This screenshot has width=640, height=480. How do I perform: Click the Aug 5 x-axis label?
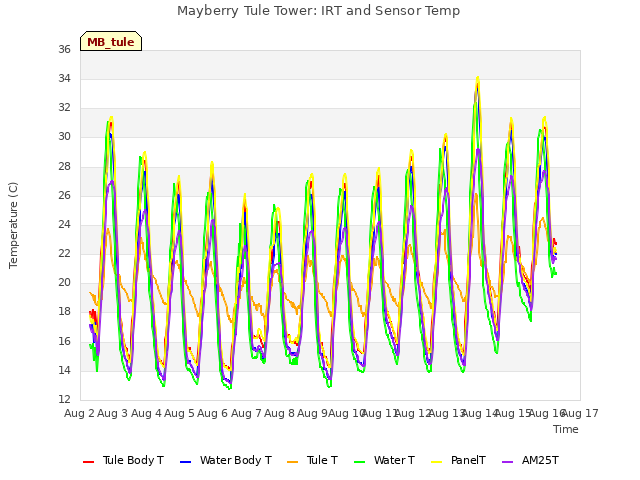179,413
